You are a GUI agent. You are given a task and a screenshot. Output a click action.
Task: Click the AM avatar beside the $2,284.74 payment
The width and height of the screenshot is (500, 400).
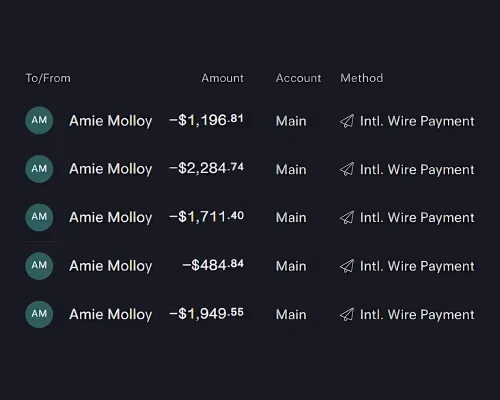(x=39, y=169)
